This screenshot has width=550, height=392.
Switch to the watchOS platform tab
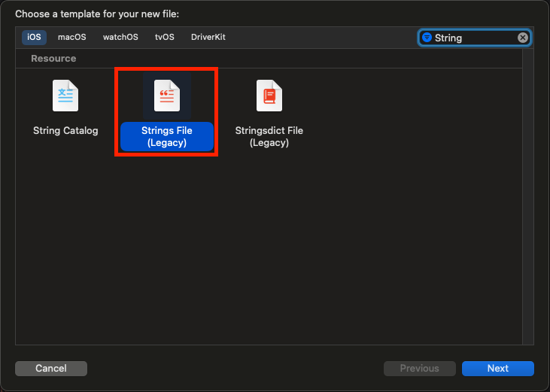(x=120, y=37)
